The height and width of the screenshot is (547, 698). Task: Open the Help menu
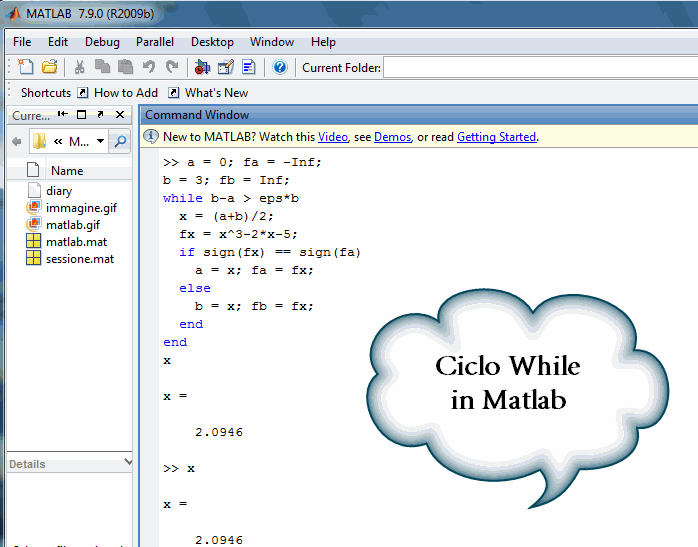coord(323,42)
